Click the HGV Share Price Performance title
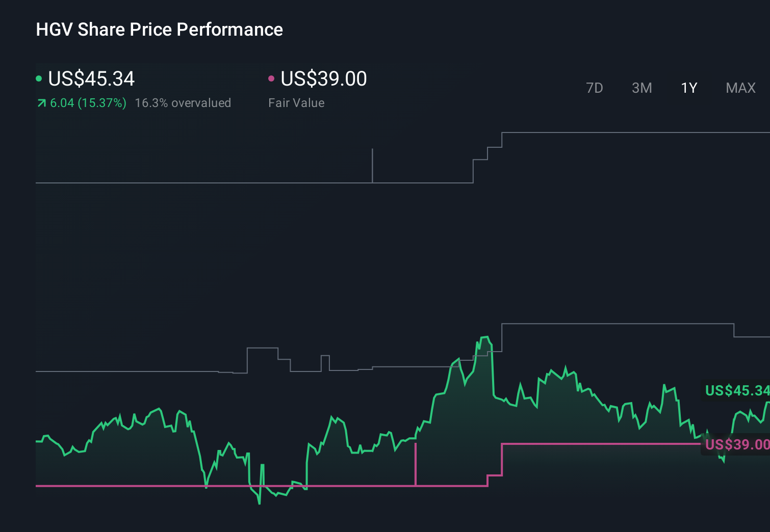 tap(159, 30)
